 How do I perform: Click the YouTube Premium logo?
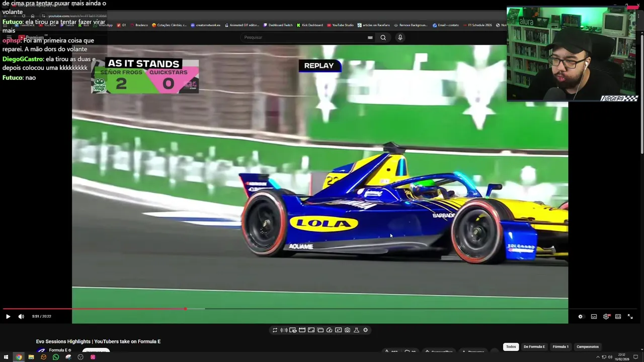[31, 38]
